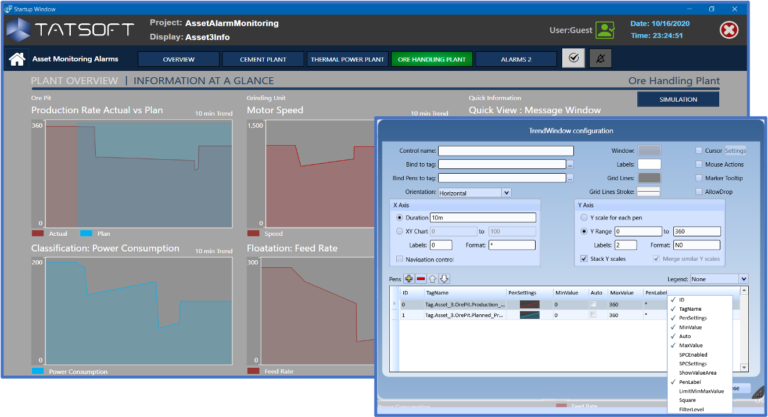Click the muted bell icon in navigation bar
The width and height of the screenshot is (768, 417).
[x=600, y=59]
